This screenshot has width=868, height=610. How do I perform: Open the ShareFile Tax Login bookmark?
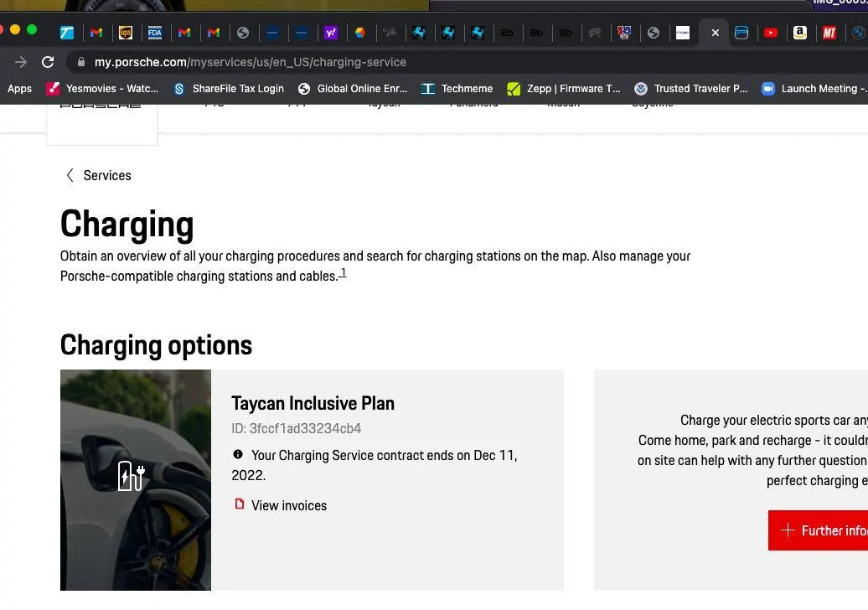coord(228,89)
